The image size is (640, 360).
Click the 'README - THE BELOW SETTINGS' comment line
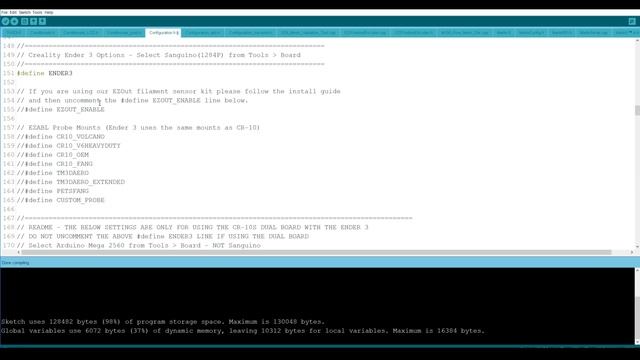click(x=193, y=227)
